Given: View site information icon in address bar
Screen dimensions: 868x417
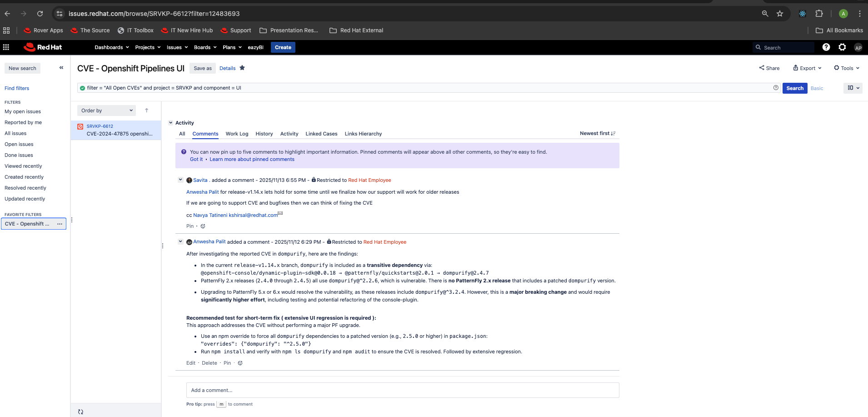Looking at the screenshot, I should [x=60, y=14].
